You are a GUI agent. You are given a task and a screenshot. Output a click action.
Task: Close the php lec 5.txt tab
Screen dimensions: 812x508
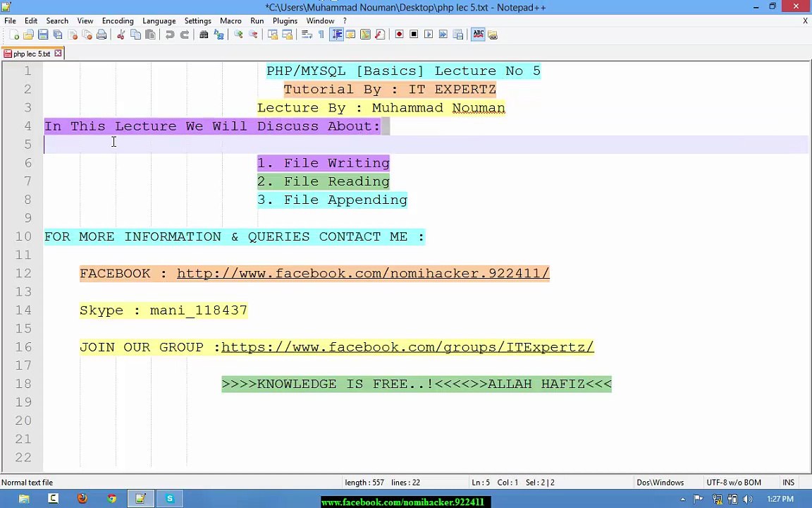pos(59,53)
